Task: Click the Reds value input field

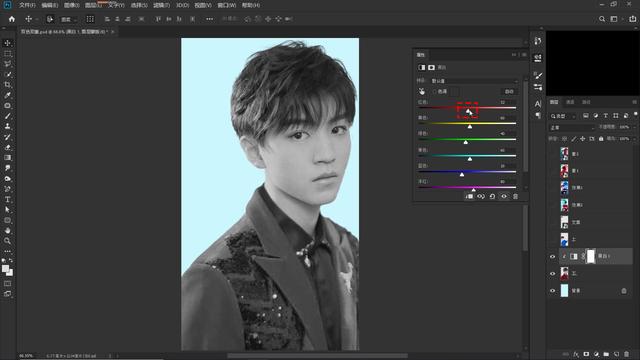Action: pos(507,102)
